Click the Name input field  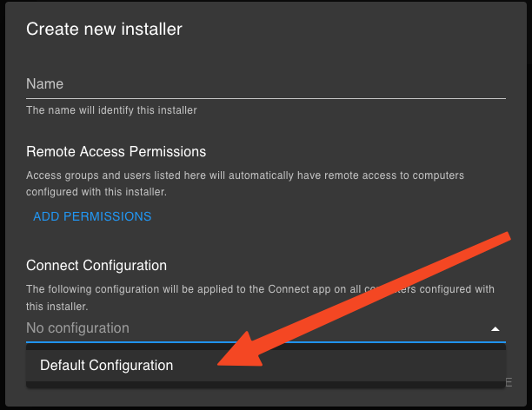pos(266,84)
